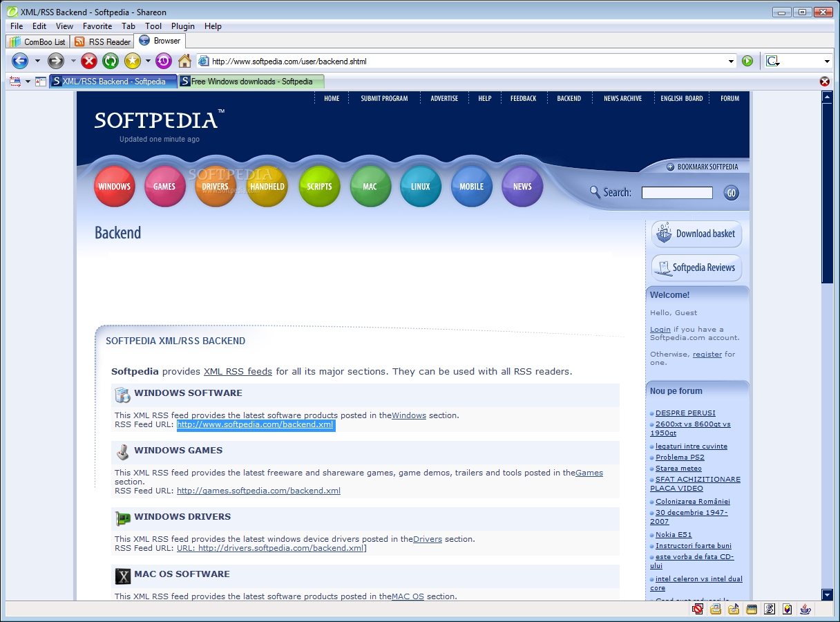Click the NEWS ARCHIVE nav link
The image size is (840, 622).
pos(623,98)
